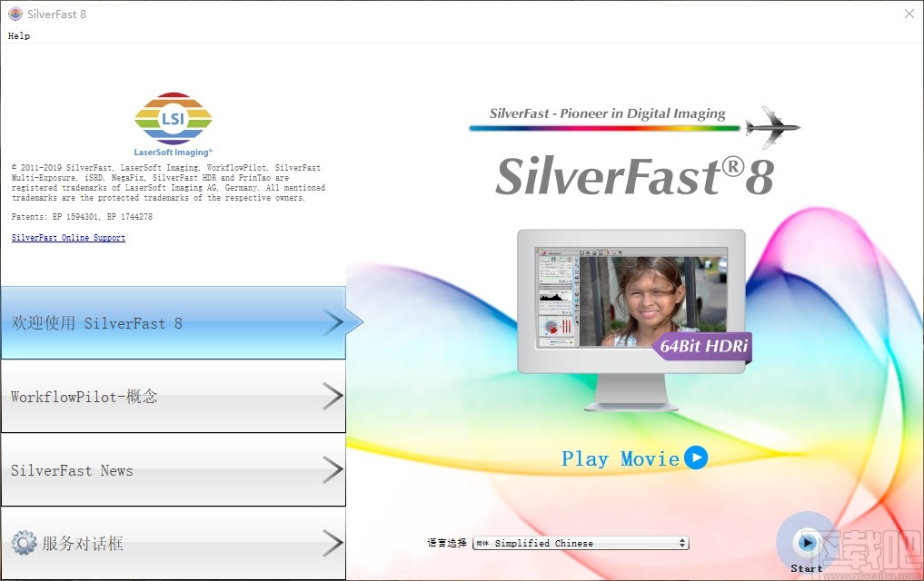This screenshot has width=924, height=581.
Task: Click the arrow chevron on SilverFast News panel
Action: (333, 469)
